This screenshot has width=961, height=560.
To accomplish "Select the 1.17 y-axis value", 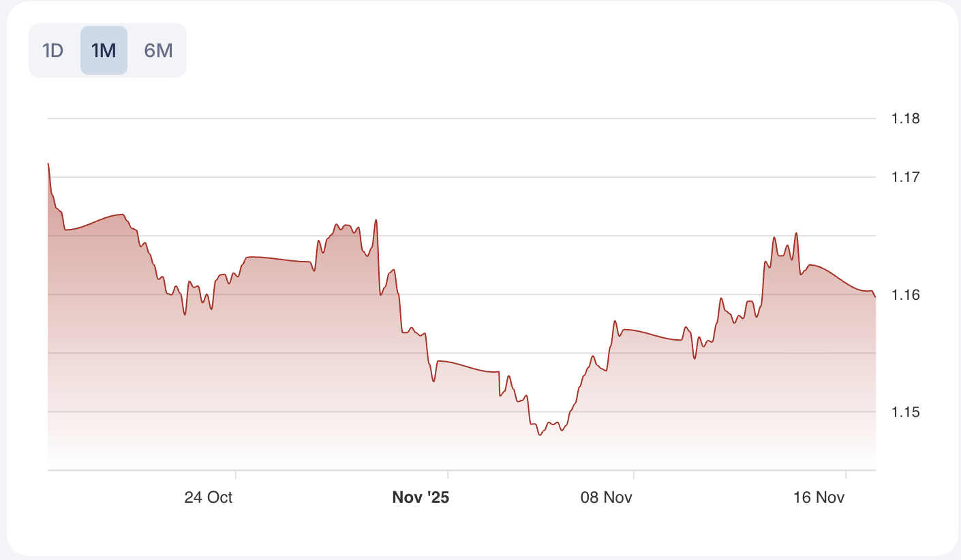I will coord(905,178).
